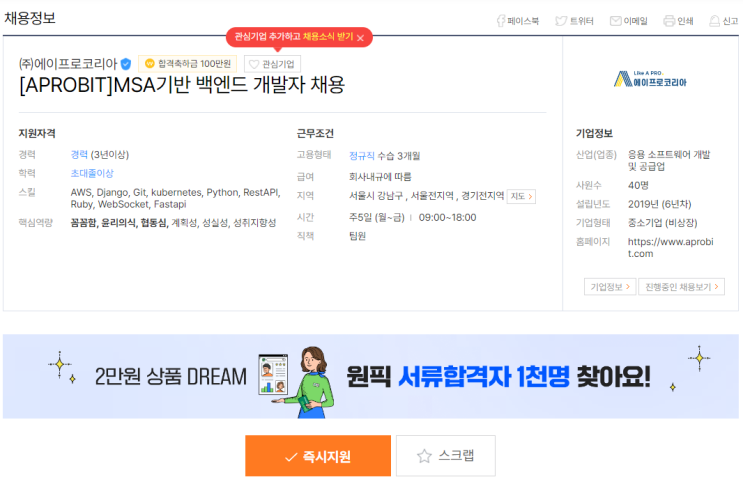Click the 팀원 position text
The height and width of the screenshot is (484, 743).
pos(357,236)
